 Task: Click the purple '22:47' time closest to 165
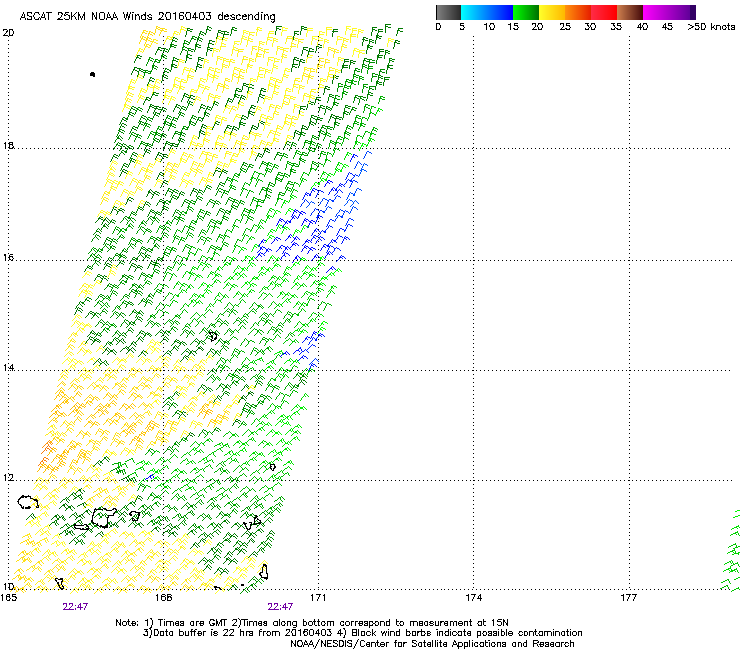75,607
